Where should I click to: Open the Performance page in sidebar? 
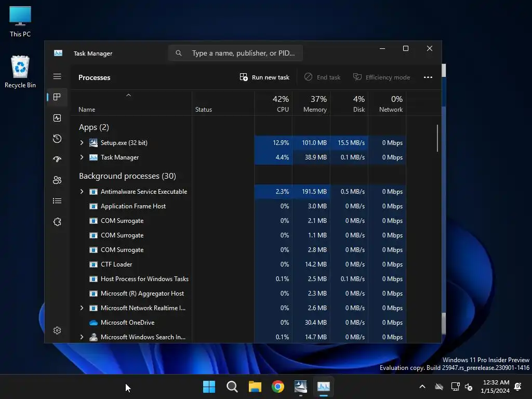pos(57,118)
